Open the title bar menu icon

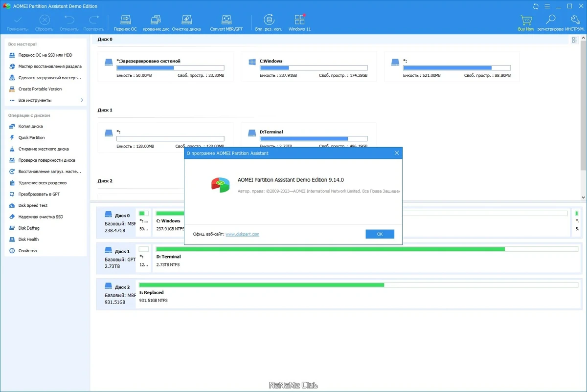pyautogui.click(x=547, y=6)
